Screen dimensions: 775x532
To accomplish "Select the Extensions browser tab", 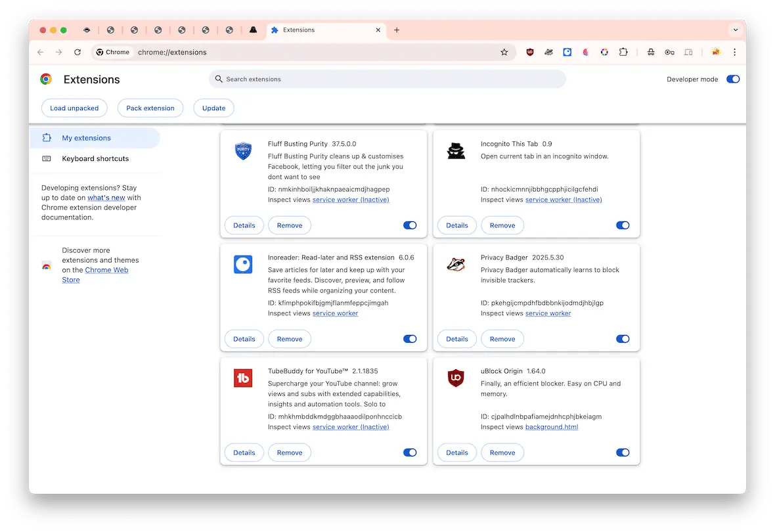I will pos(326,30).
